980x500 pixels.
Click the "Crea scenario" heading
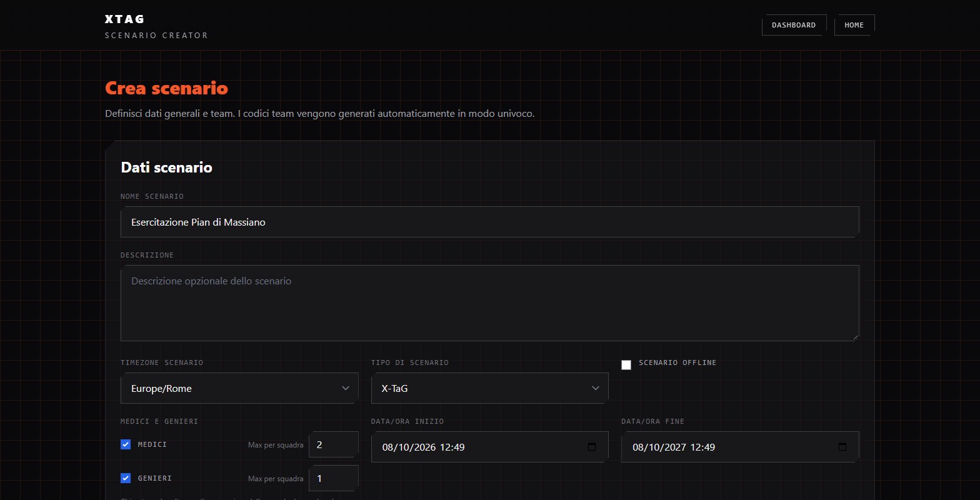pyautogui.click(x=166, y=88)
